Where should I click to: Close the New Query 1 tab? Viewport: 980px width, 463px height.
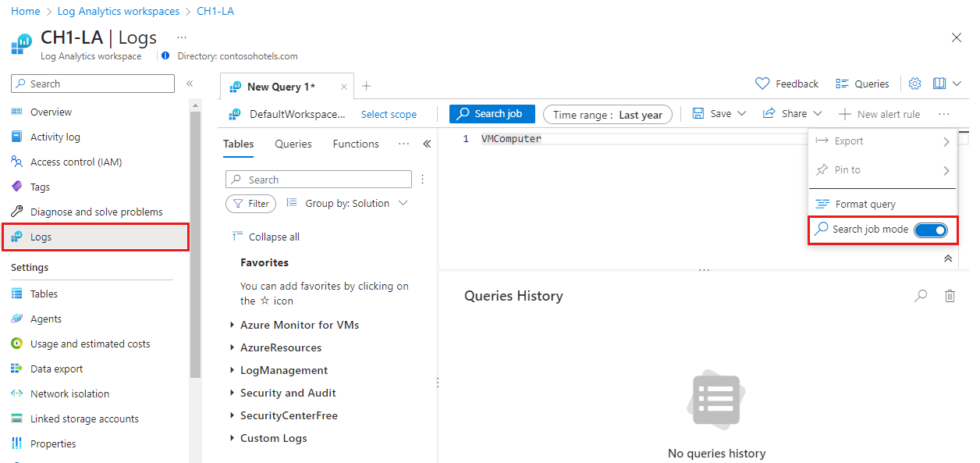click(x=344, y=87)
